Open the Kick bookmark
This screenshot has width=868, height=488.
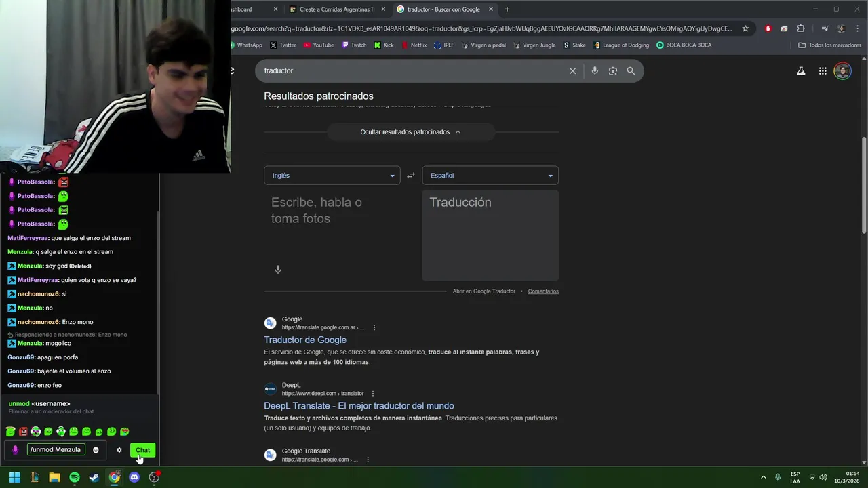[x=384, y=45]
